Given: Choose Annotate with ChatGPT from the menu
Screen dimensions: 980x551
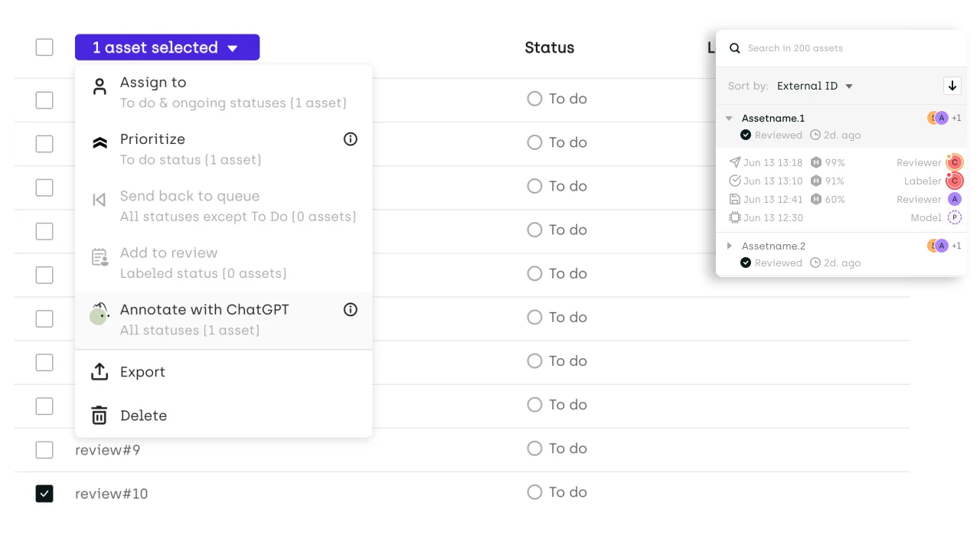Looking at the screenshot, I should [204, 310].
